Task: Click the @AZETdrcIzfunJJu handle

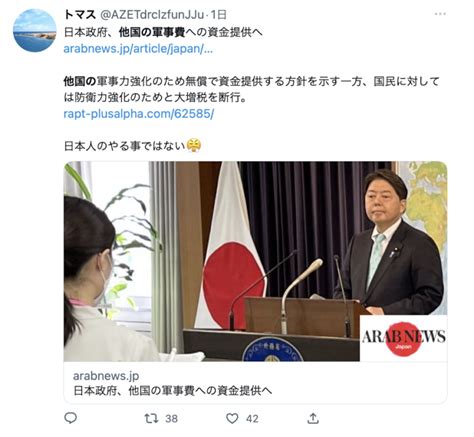Action: point(152,15)
